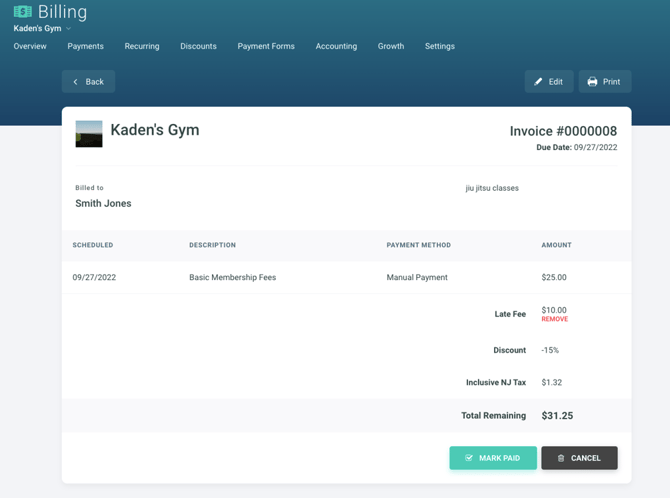Open the Overview tab
This screenshot has width=670, height=498.
30,46
